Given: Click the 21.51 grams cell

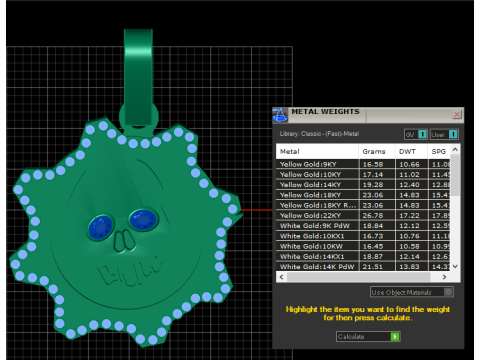Looking at the screenshot, I should click(x=377, y=266).
